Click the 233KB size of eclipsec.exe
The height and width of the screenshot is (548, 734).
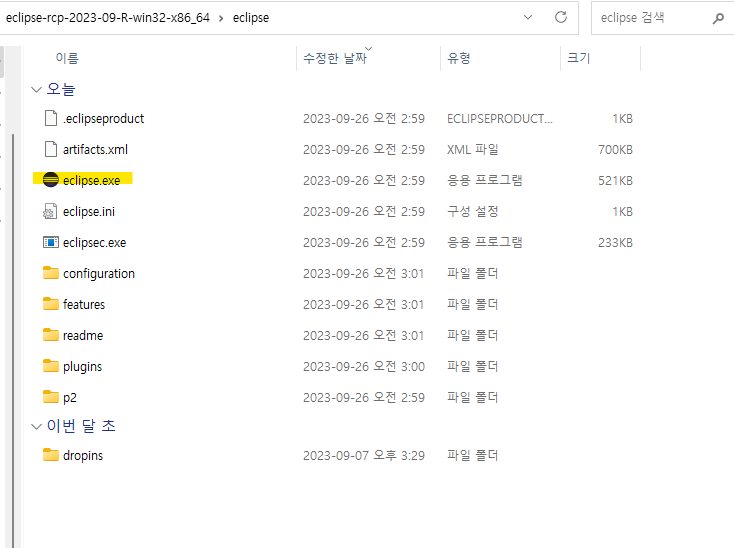615,242
